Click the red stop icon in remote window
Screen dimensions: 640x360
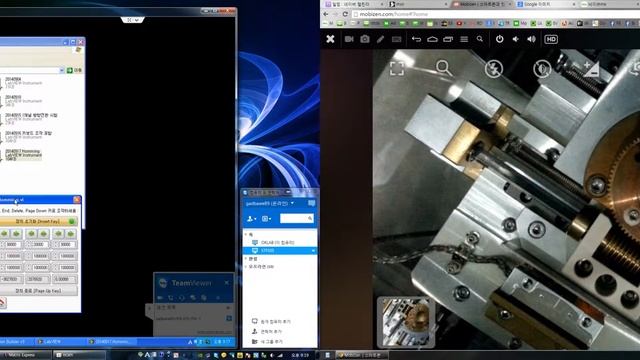pyautogui.click(x=2, y=302)
